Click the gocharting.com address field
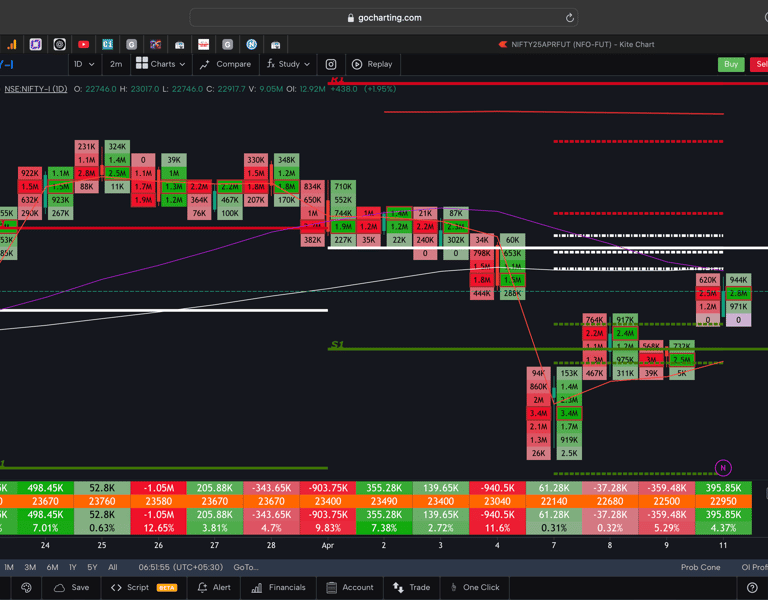The height and width of the screenshot is (600, 768). coord(384,18)
